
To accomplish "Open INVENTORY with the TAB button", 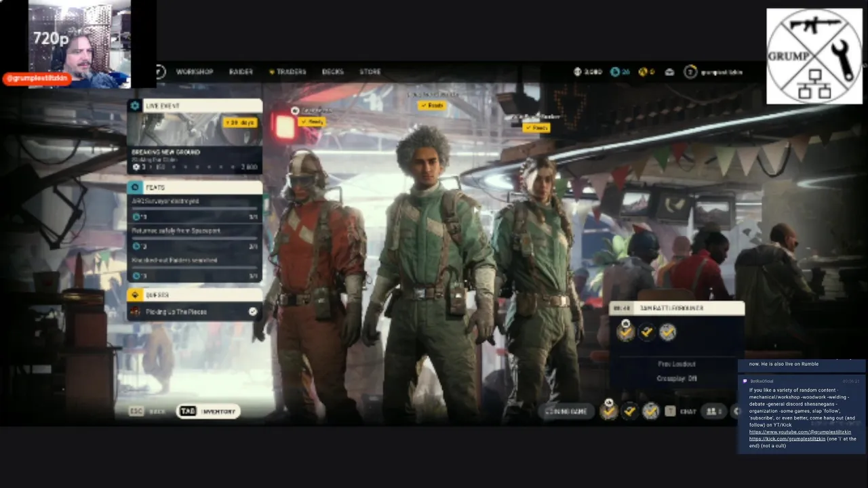I will coord(208,411).
